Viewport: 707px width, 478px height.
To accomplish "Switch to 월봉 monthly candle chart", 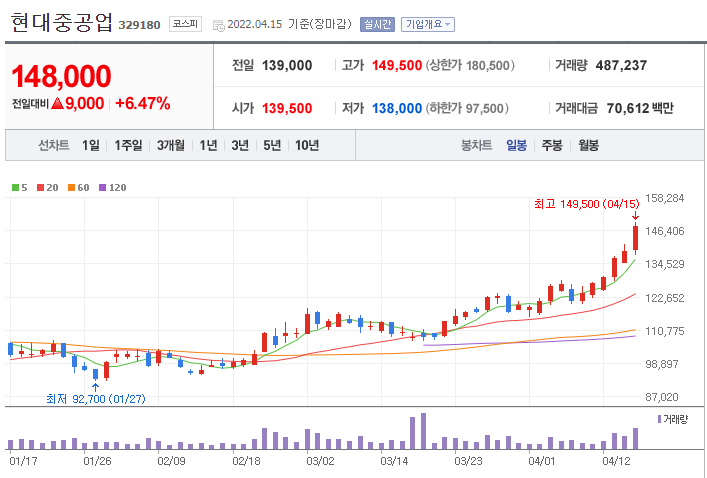I will (x=588, y=145).
